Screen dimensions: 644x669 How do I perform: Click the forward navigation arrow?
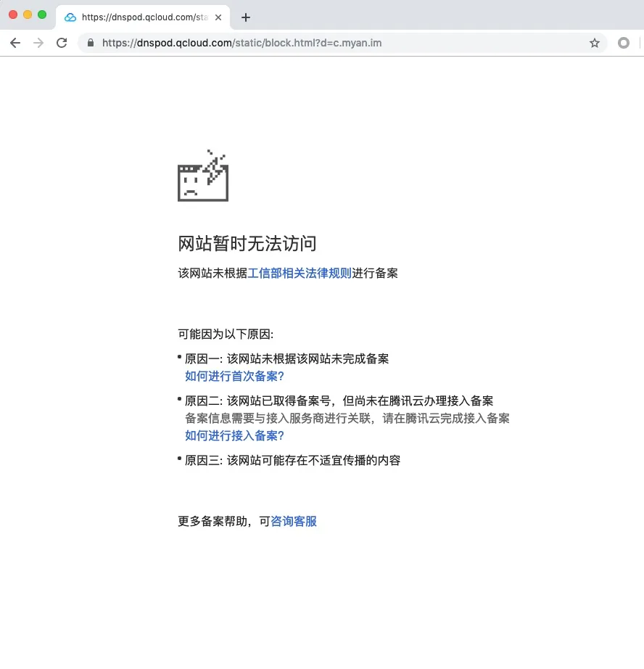point(38,43)
